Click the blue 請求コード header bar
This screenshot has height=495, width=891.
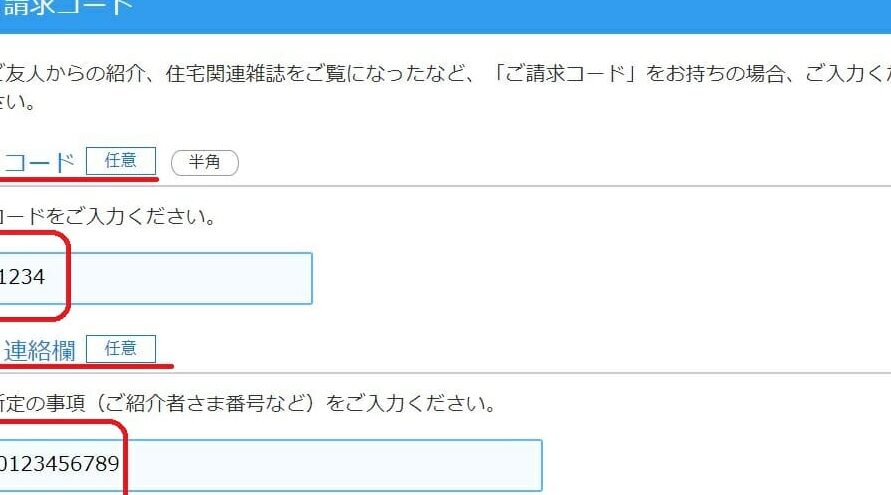click(x=445, y=12)
